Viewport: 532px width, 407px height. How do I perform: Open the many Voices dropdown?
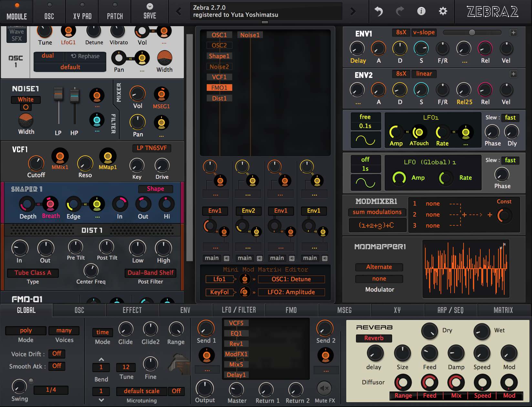64,330
